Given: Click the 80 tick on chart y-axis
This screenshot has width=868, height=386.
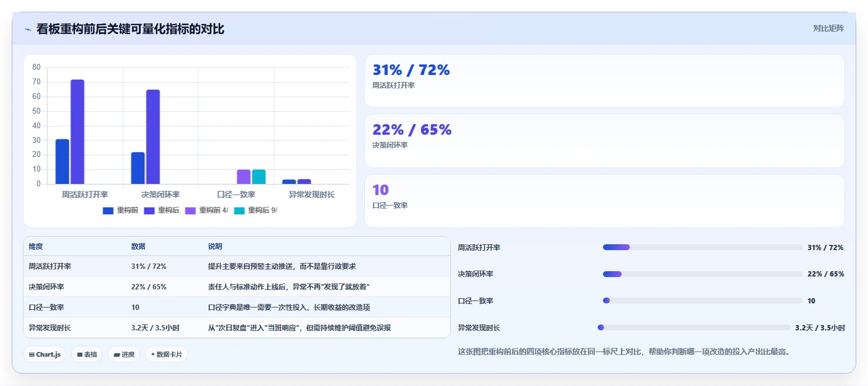Looking at the screenshot, I should (x=36, y=67).
